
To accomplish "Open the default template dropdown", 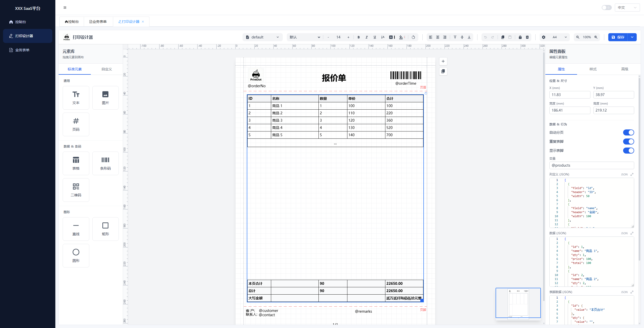I will point(262,37).
